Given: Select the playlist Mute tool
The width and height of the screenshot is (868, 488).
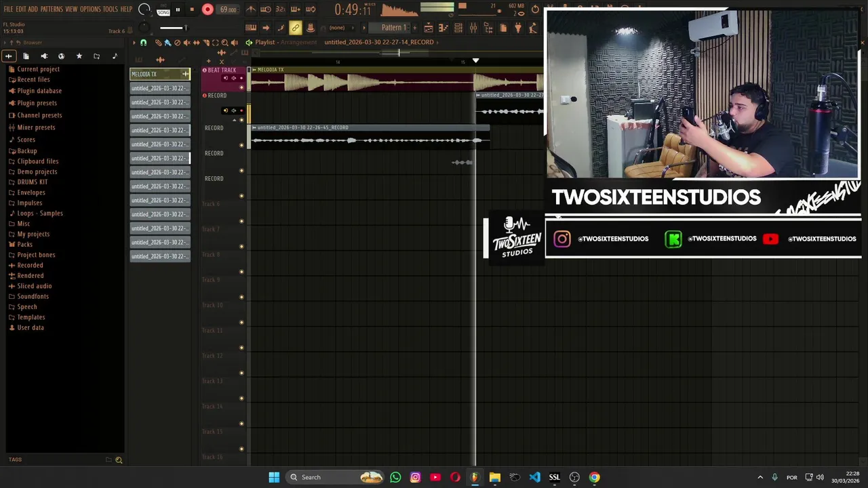Looking at the screenshot, I should pos(186,43).
